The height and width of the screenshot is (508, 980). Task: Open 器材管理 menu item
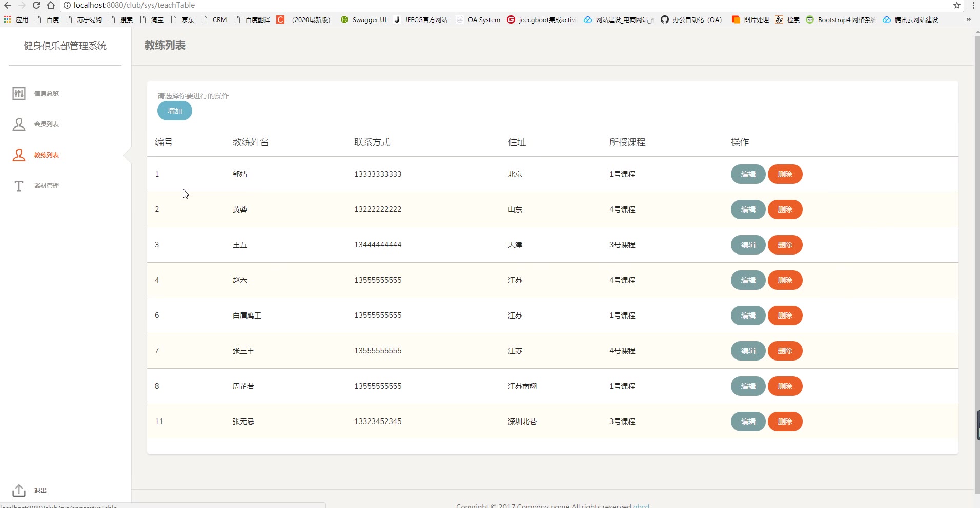click(47, 185)
